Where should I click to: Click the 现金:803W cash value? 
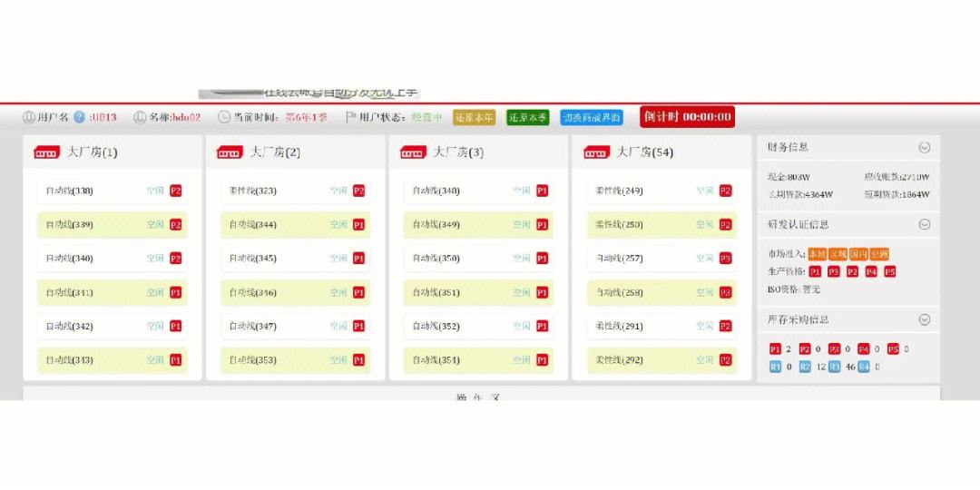[x=789, y=177]
